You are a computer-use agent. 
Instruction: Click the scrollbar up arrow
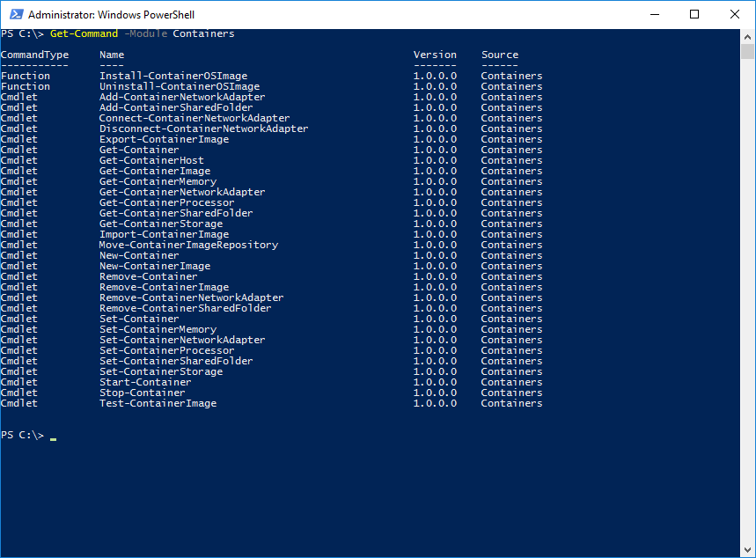click(747, 37)
